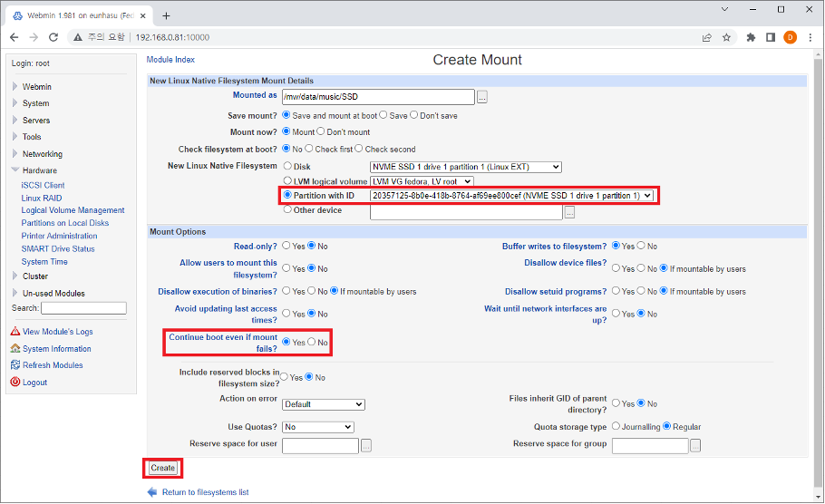825x504 pixels.
Task: Open SMART Drive Status in Hardware menu
Action: [58, 248]
